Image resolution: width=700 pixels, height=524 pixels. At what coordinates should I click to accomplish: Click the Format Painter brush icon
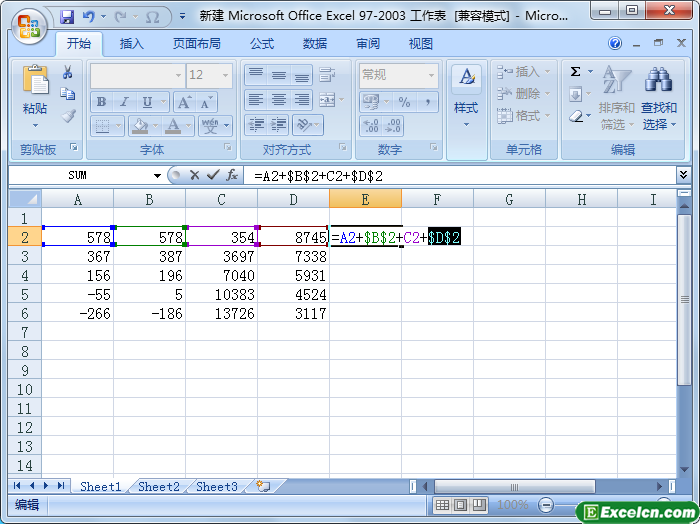(x=68, y=115)
